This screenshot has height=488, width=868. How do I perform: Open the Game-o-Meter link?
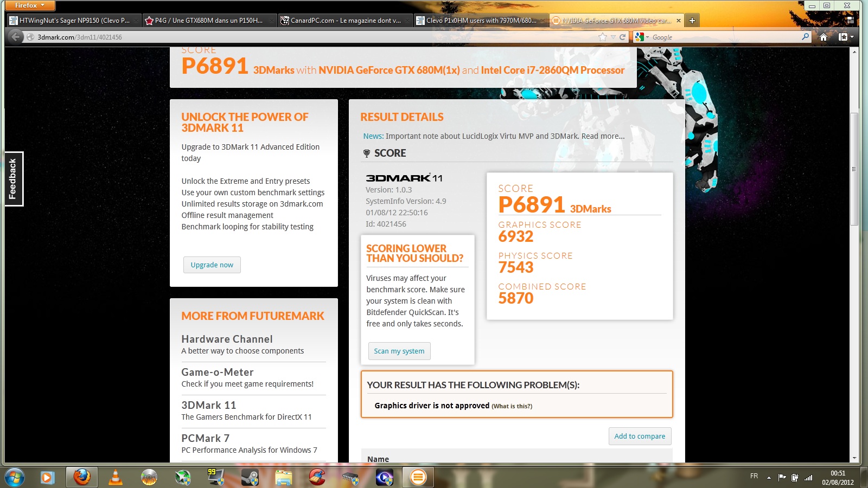(x=217, y=372)
